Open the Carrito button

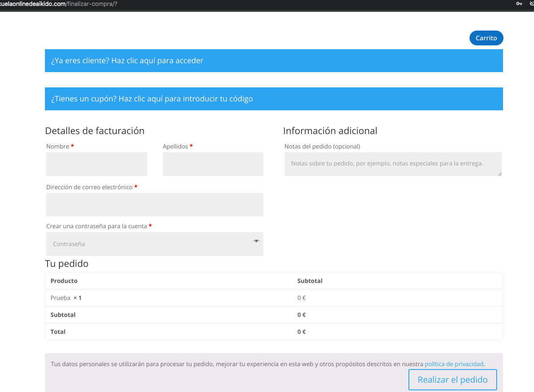click(x=486, y=38)
